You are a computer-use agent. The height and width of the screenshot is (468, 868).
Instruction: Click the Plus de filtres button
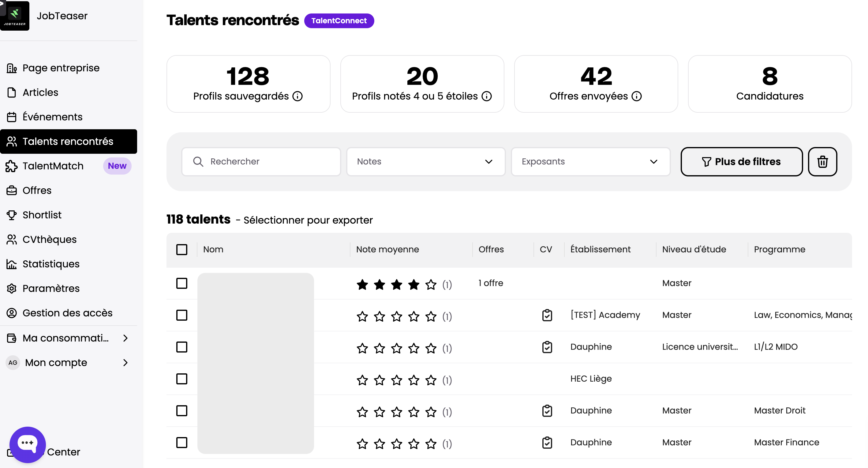click(x=741, y=161)
